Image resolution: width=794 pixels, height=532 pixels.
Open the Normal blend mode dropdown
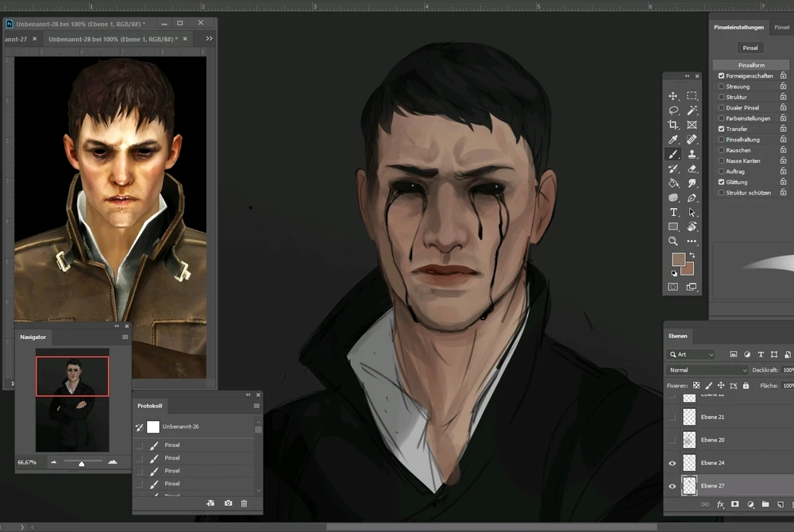pos(707,370)
